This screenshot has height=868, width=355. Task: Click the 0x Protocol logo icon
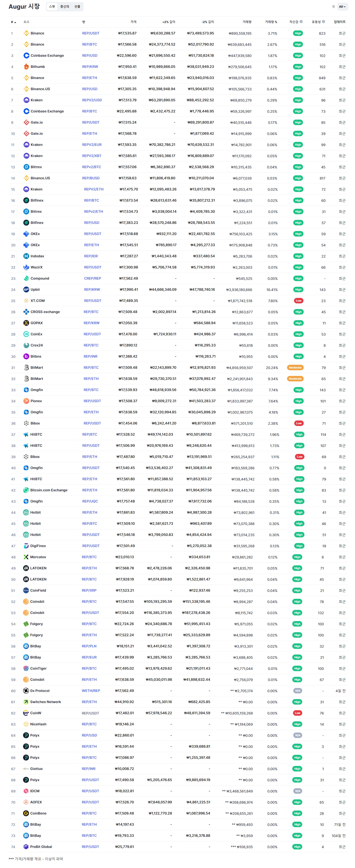point(26,690)
